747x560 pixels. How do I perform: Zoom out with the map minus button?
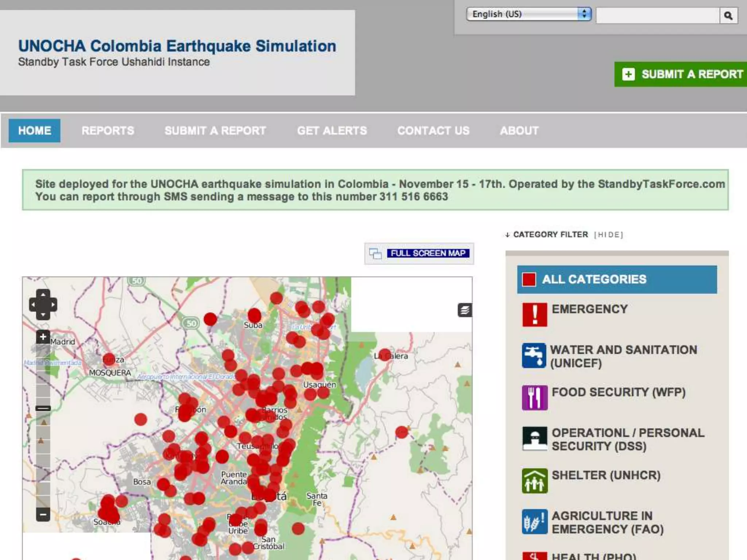[43, 514]
